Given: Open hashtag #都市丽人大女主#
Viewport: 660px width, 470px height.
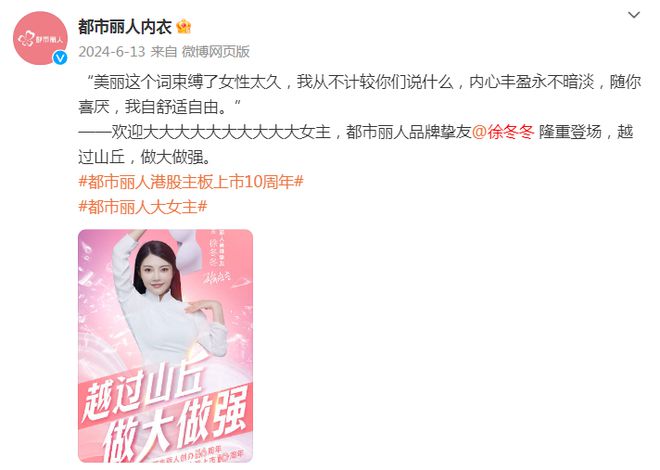Looking at the screenshot, I should 143,207.
